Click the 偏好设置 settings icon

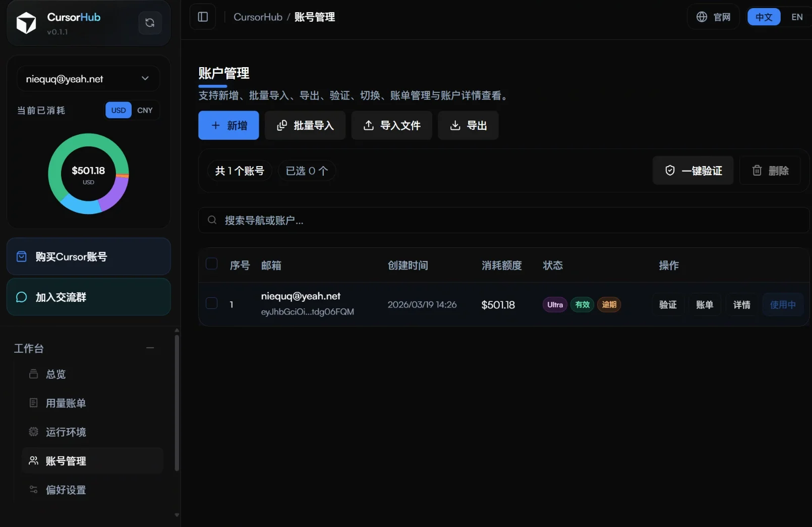tap(33, 490)
